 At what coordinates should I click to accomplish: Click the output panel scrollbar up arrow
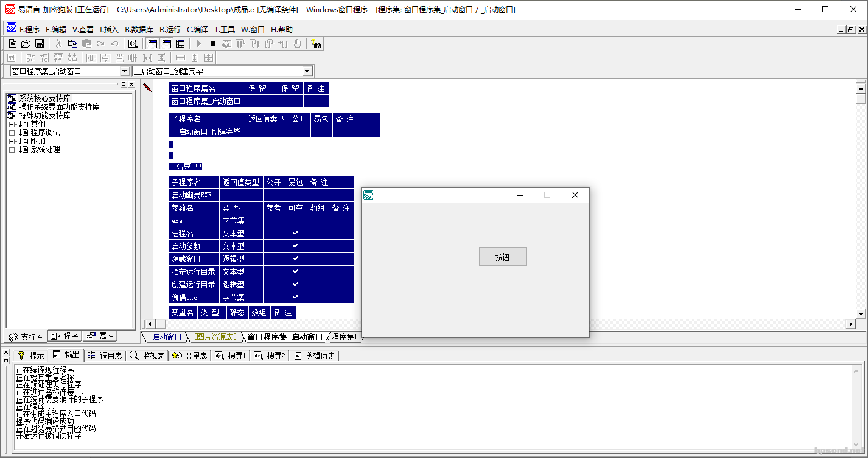click(856, 370)
